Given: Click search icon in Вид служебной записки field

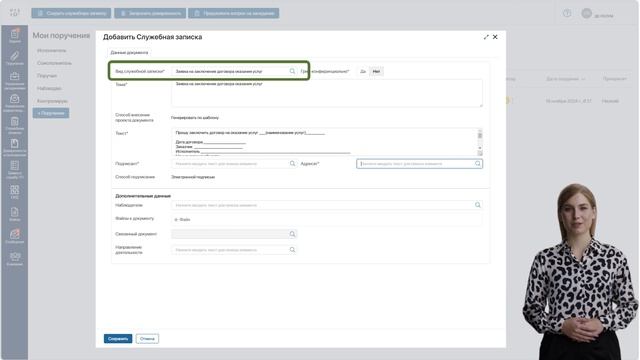Looking at the screenshot, I should coord(292,71).
